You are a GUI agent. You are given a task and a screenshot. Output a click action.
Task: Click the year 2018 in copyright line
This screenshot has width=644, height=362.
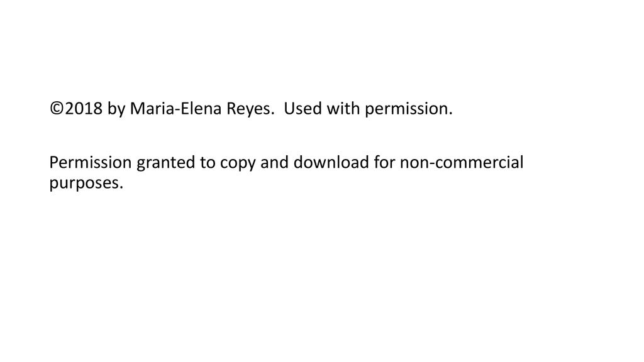click(84, 109)
